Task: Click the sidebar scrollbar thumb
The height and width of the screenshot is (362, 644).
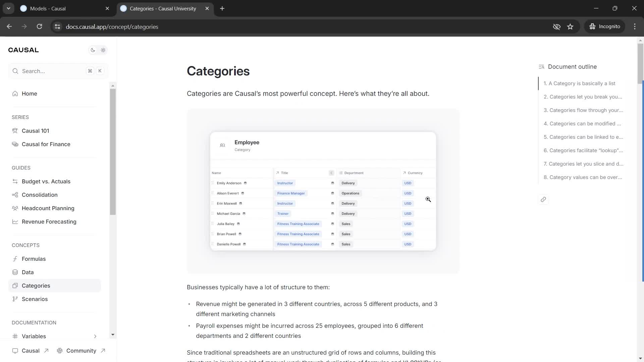Action: click(x=113, y=152)
